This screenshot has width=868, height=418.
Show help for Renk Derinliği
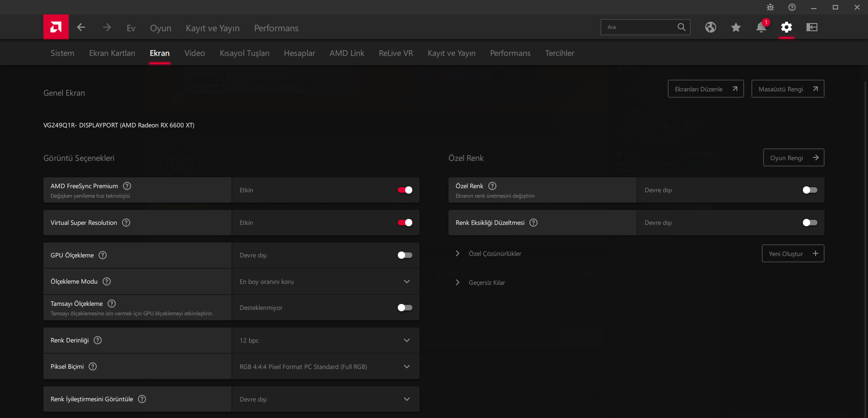[98, 340]
